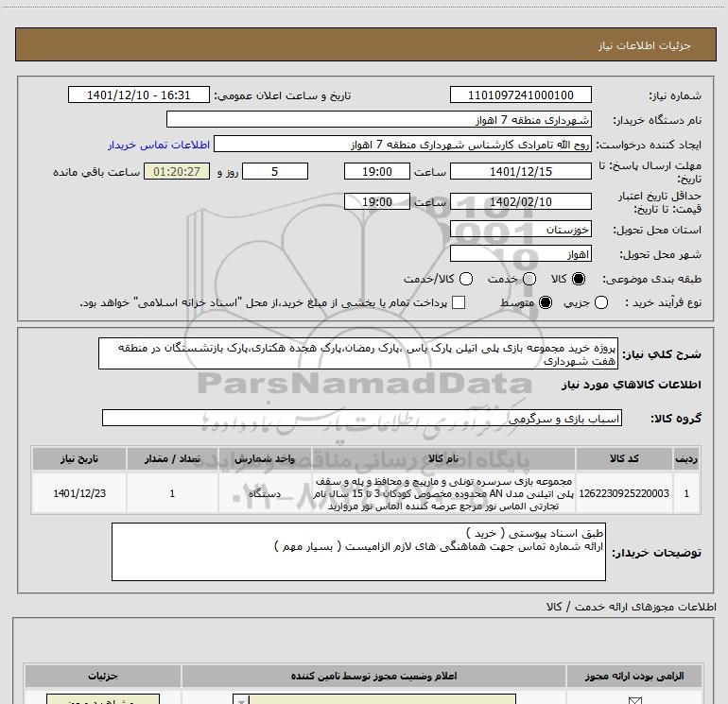728x704 pixels.
Task: Click the تعداد / مقدار column header
Action: click(172, 458)
